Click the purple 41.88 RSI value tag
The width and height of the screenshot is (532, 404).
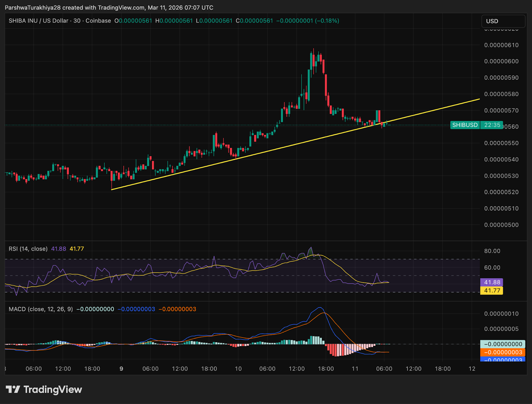(x=492, y=282)
